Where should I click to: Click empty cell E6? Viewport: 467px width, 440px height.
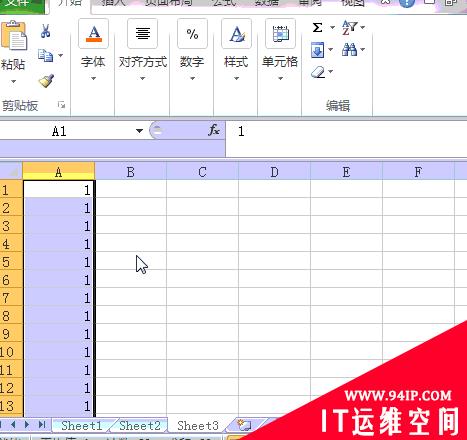346,280
